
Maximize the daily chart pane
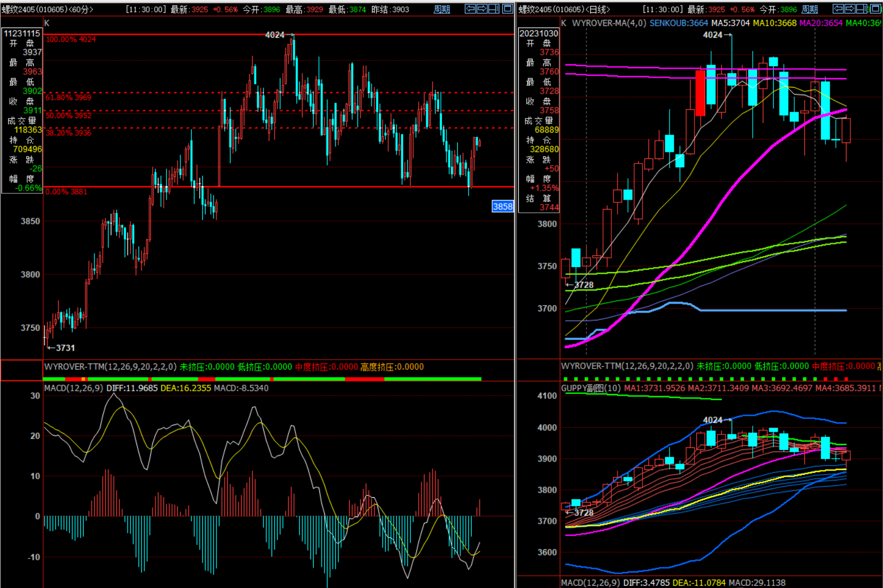pos(875,9)
